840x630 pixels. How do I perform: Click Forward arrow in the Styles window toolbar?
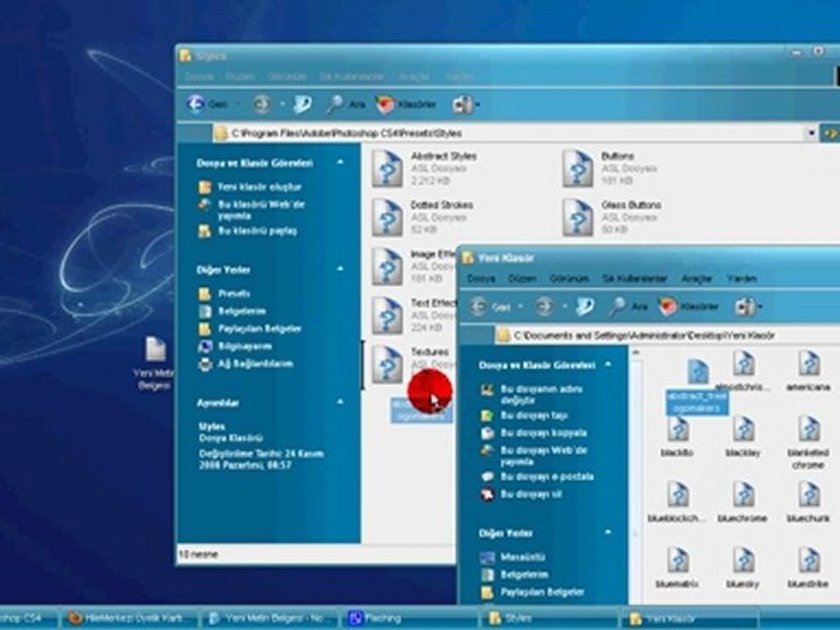[262, 104]
